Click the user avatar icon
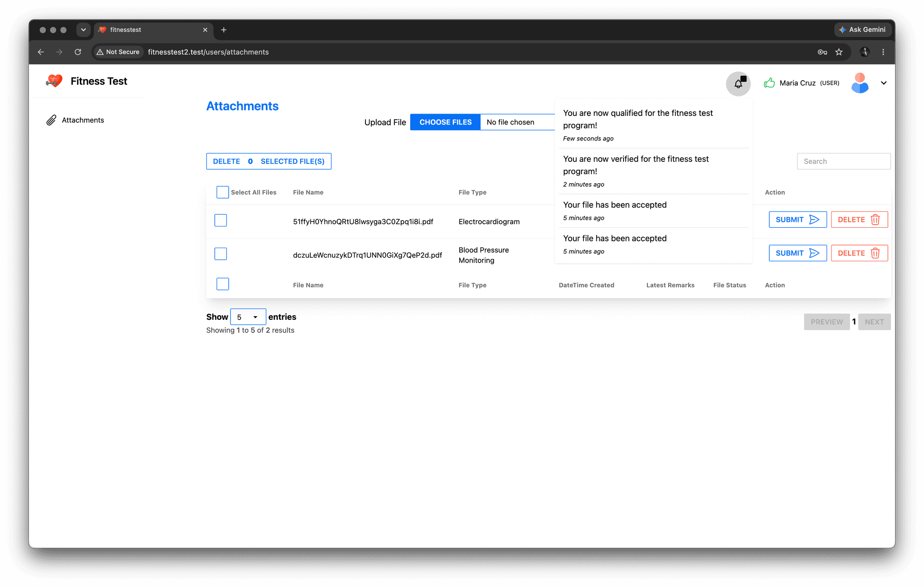 pos(860,83)
